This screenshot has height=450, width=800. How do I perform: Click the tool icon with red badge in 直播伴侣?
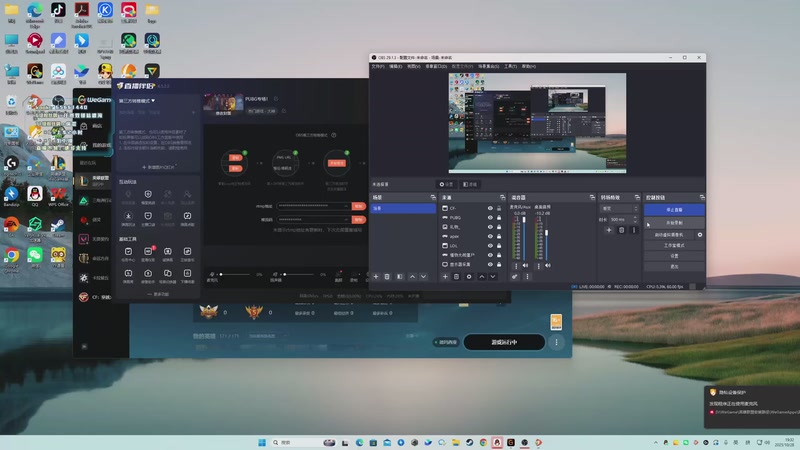pyautogui.click(x=148, y=252)
